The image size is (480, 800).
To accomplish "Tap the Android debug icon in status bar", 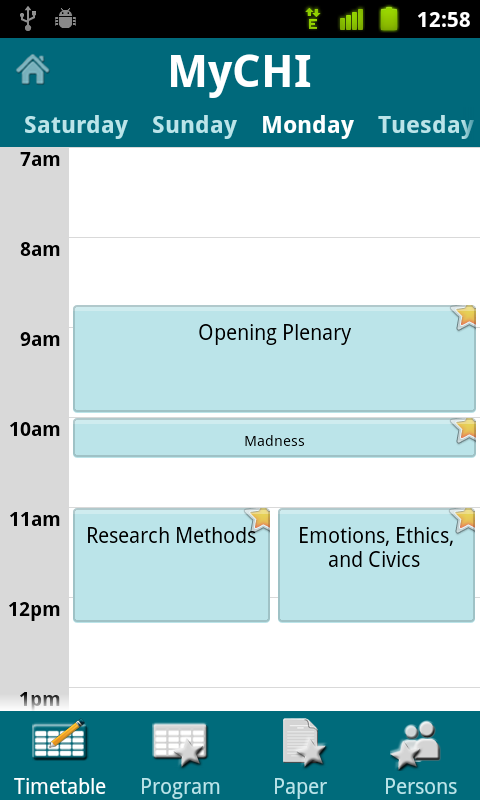I will pos(65,19).
